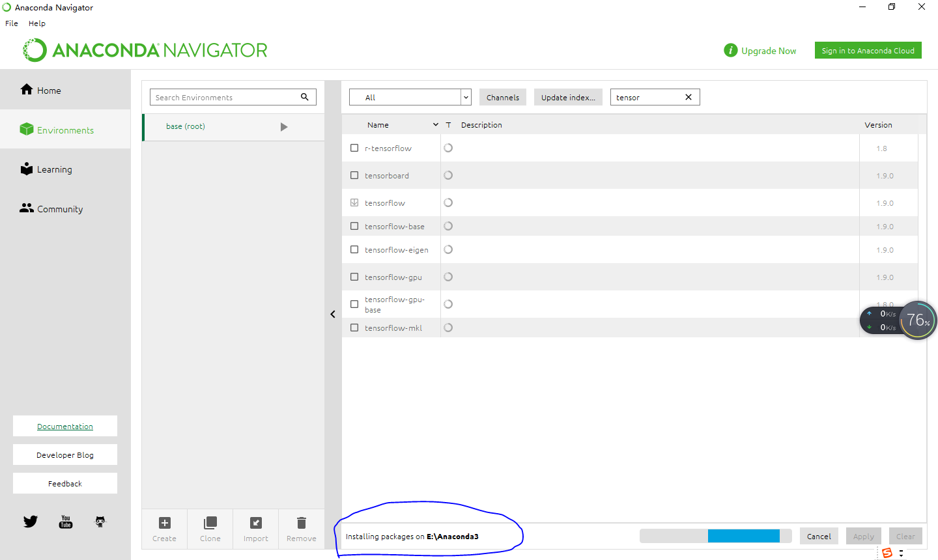This screenshot has height=560, width=938.
Task: Open the Developer Blog link
Action: point(65,455)
